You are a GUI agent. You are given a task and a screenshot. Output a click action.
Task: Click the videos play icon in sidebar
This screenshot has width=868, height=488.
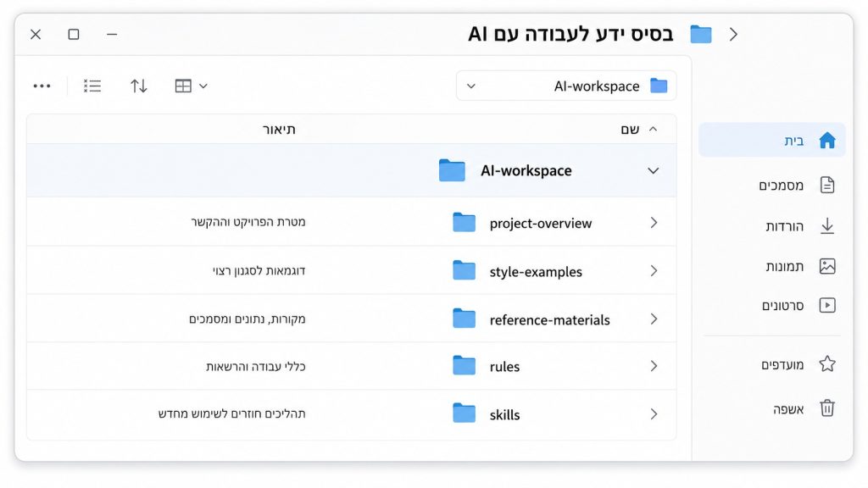click(x=827, y=305)
